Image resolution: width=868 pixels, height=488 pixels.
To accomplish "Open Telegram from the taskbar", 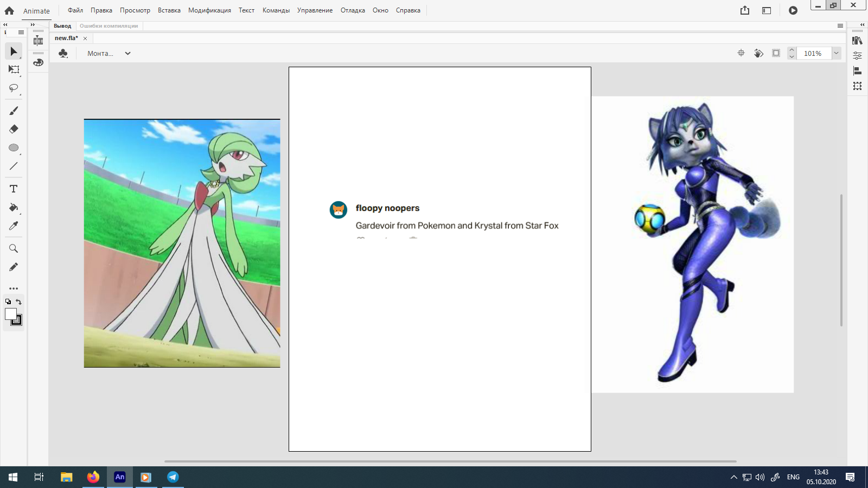I will (x=173, y=477).
